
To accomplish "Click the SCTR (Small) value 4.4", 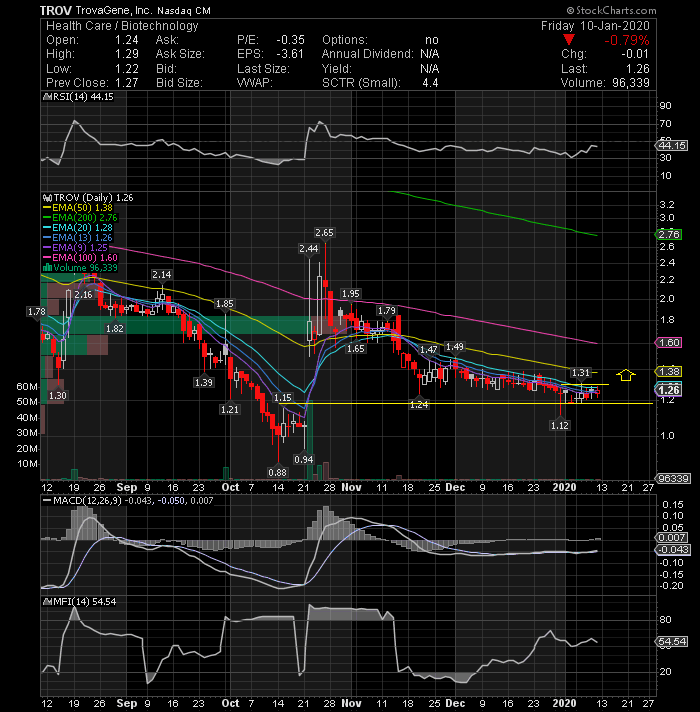I will [x=430, y=83].
